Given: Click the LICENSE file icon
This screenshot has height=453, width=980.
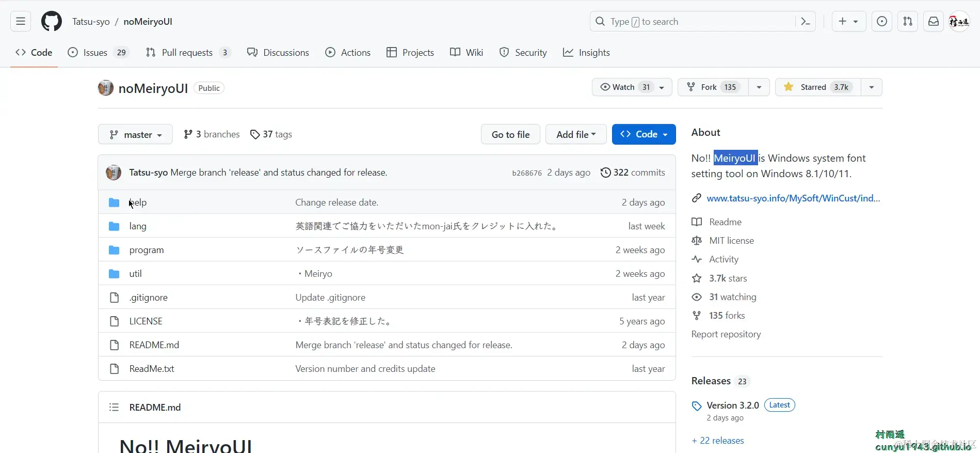Looking at the screenshot, I should [x=114, y=321].
